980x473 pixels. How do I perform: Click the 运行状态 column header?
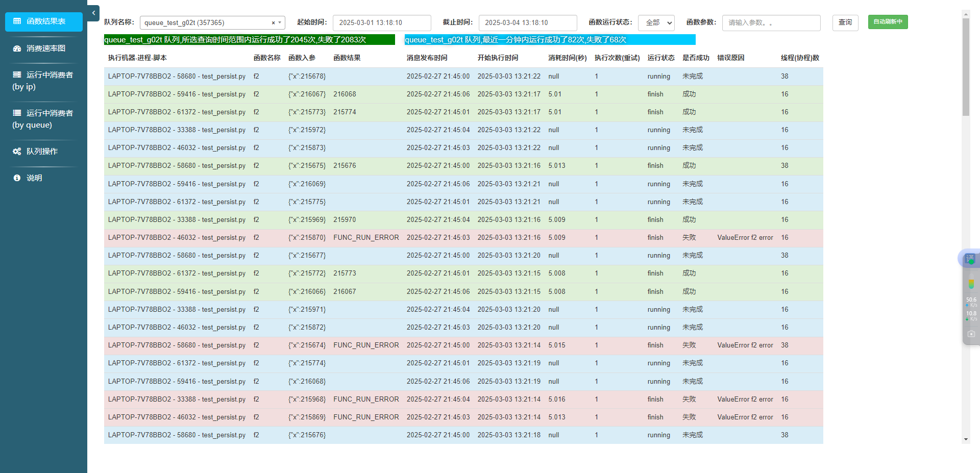coord(661,58)
